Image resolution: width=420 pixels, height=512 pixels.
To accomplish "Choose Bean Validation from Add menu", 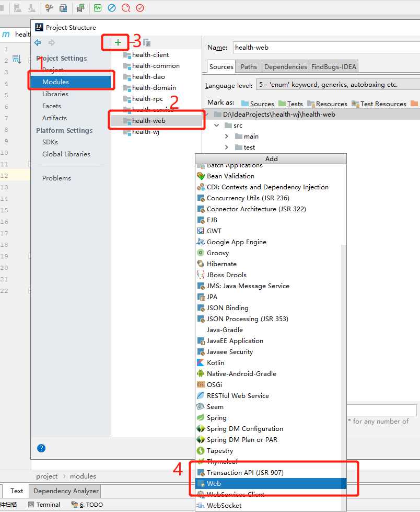I will tap(271, 176).
